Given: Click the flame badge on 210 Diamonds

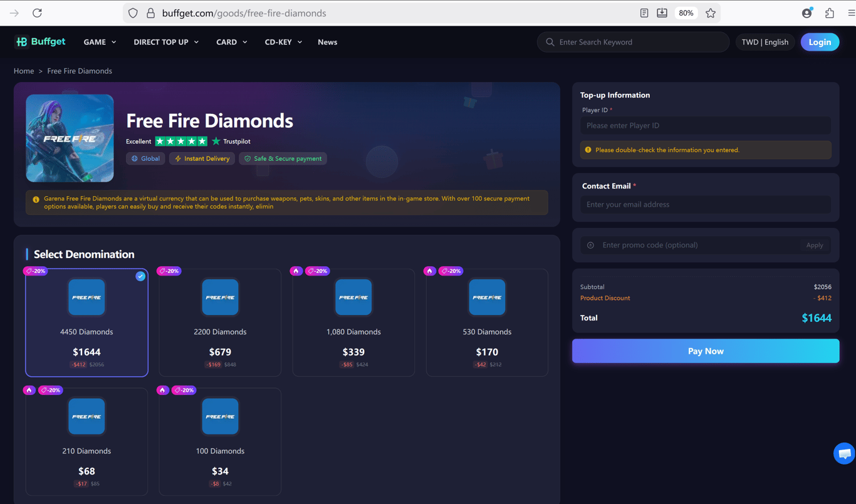Looking at the screenshot, I should 29,390.
